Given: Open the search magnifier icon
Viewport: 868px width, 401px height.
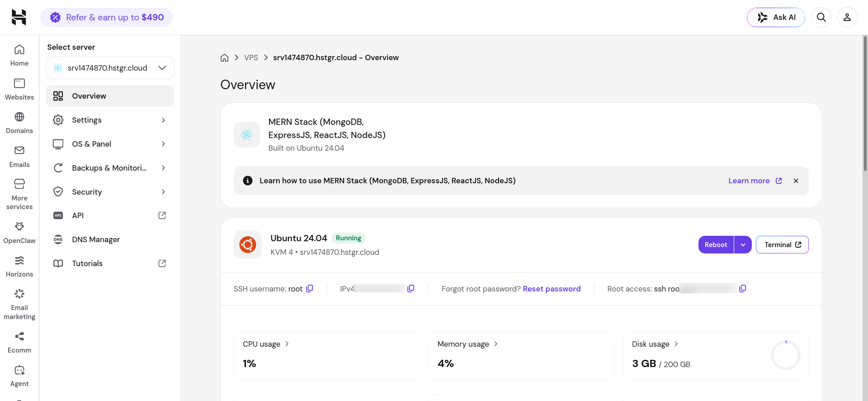Looking at the screenshot, I should coord(821,17).
